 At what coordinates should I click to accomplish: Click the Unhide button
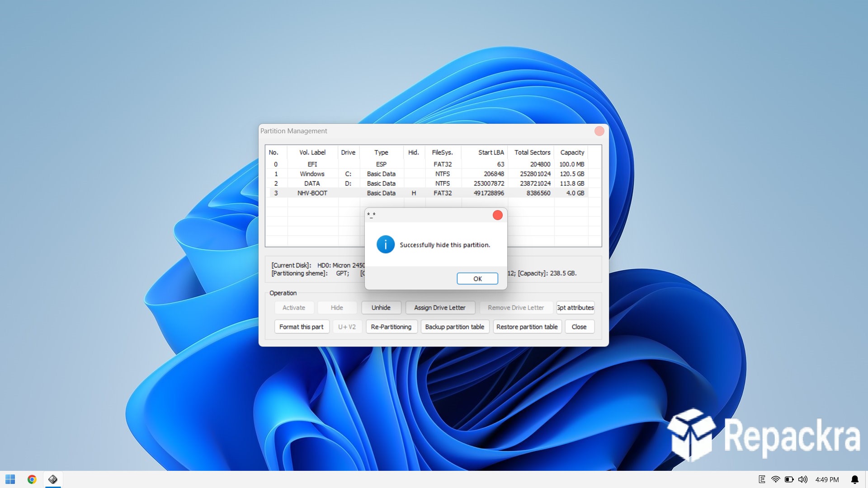click(381, 308)
